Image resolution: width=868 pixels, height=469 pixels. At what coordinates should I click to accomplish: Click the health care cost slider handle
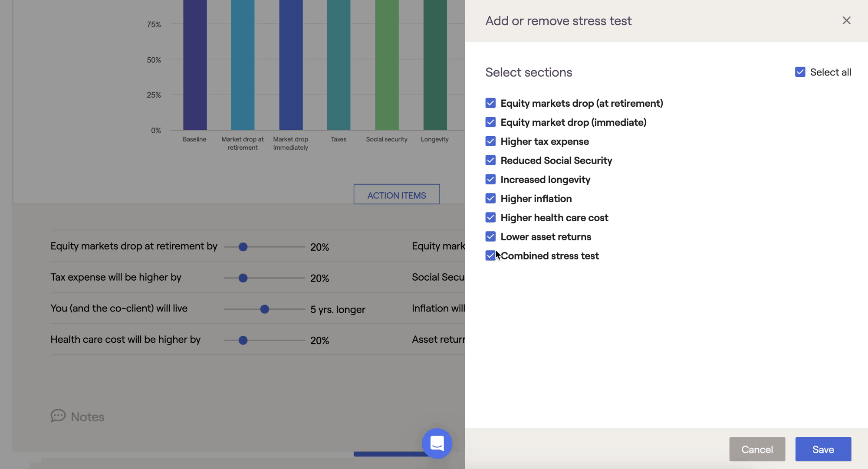tap(243, 341)
